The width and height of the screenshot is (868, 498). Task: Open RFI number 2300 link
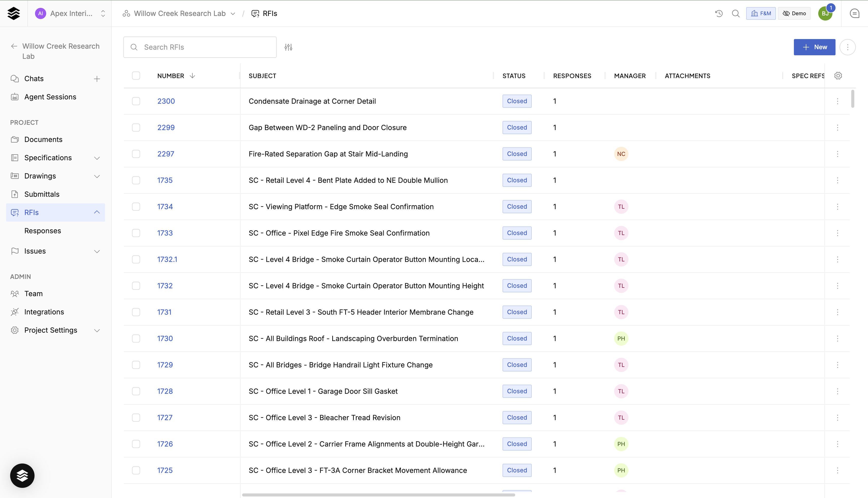pos(166,101)
